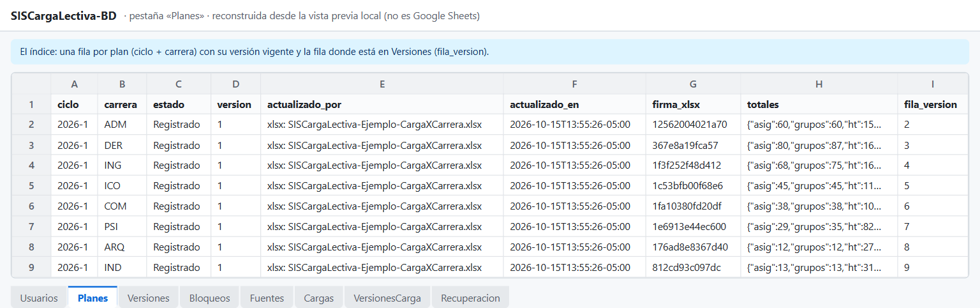The width and height of the screenshot is (980, 308).
Task: Click firma cell 812cd93c097dc
Action: 694,268
